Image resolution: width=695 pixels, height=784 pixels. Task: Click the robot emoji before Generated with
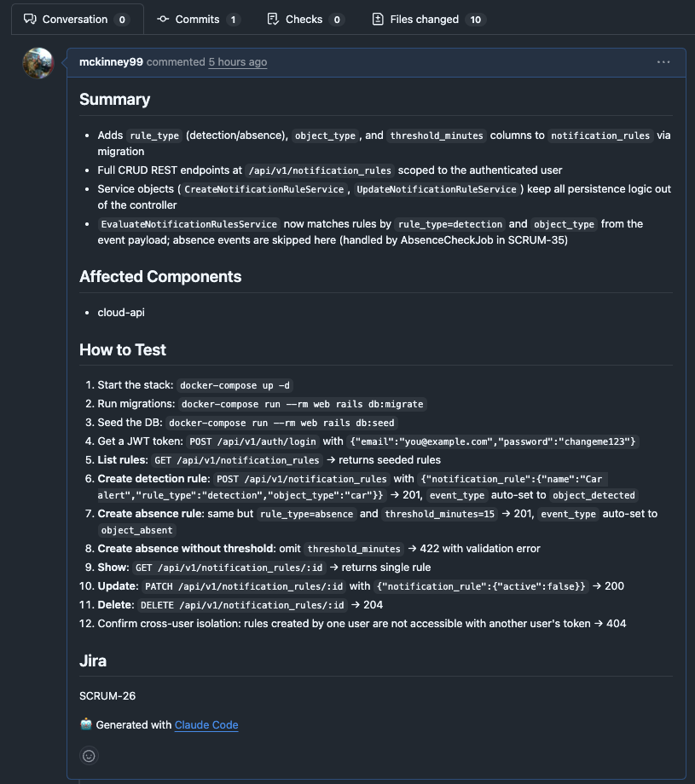pyautogui.click(x=86, y=724)
